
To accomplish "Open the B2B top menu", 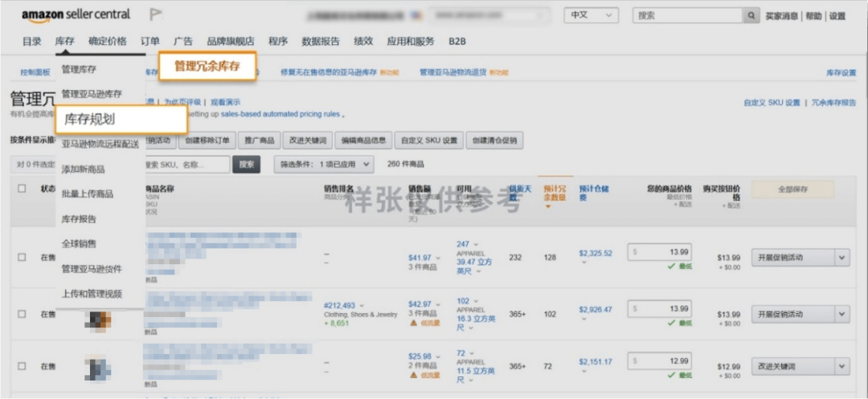I will click(458, 42).
